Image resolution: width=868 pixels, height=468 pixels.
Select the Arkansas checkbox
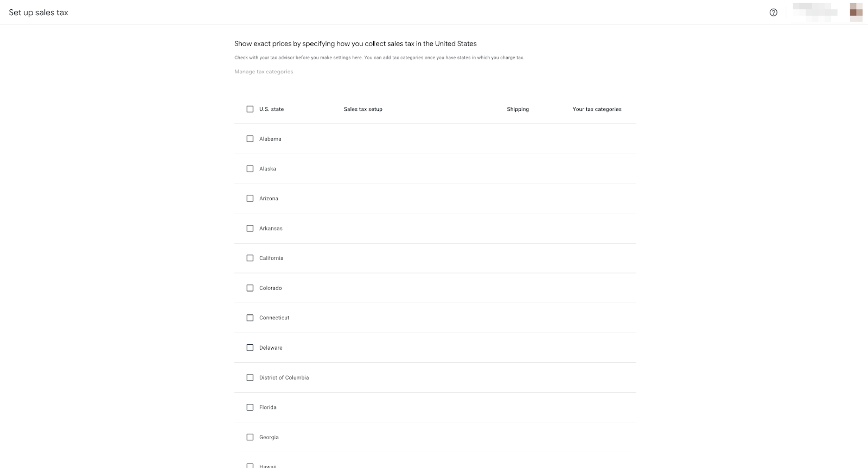click(250, 229)
